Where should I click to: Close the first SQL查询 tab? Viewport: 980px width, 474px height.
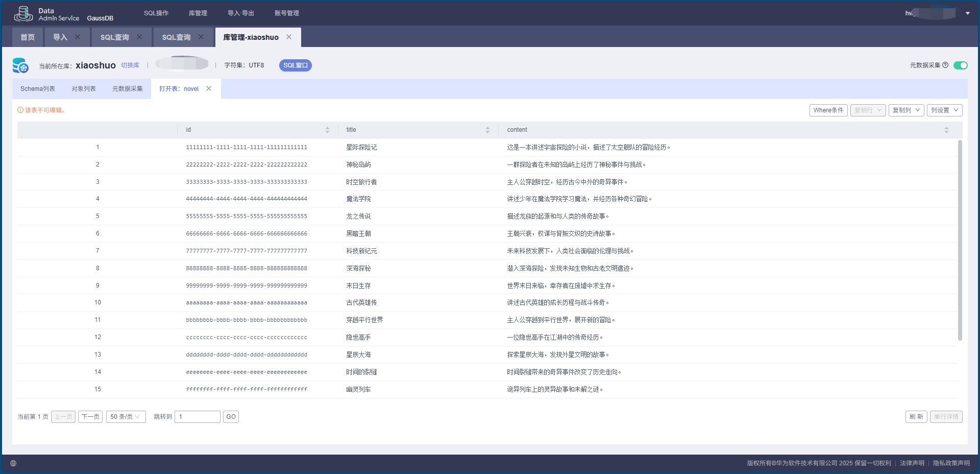139,37
